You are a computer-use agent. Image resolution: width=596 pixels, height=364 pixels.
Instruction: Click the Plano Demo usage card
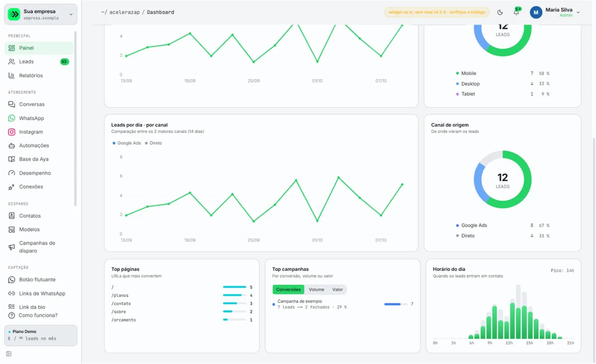41,335
